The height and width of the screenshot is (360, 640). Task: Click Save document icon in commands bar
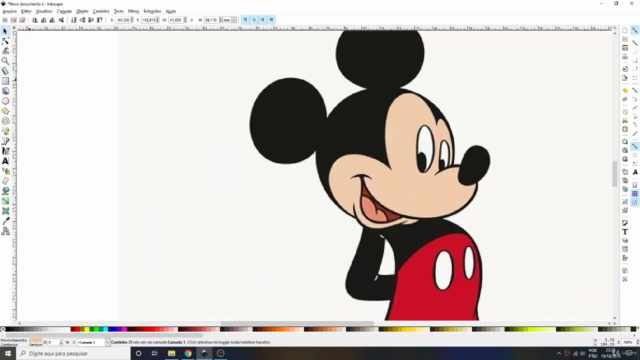pyautogui.click(x=625, y=48)
